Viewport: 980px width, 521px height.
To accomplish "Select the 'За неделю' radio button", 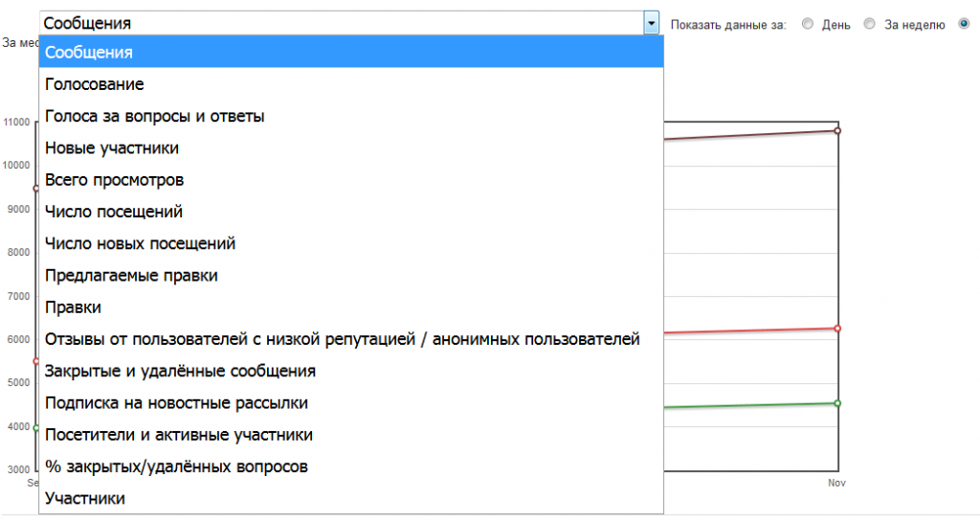I will pyautogui.click(x=869, y=24).
